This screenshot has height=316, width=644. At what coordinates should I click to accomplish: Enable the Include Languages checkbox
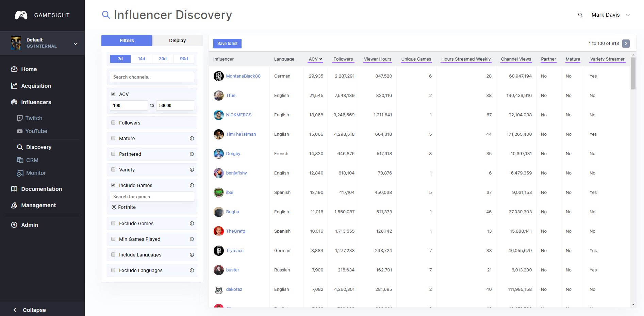coord(113,254)
